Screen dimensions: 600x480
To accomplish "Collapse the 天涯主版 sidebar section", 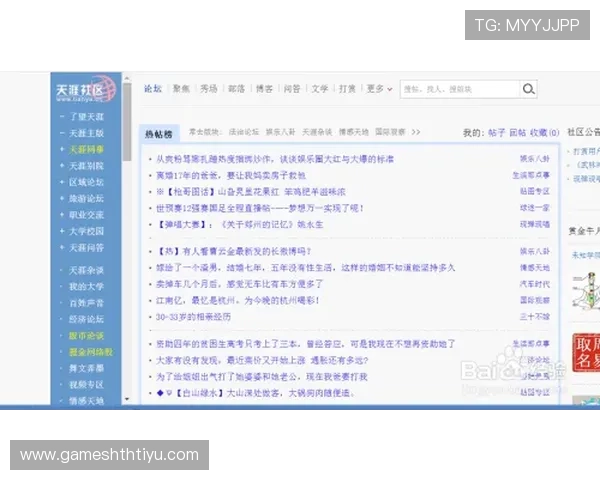I will tap(62, 133).
